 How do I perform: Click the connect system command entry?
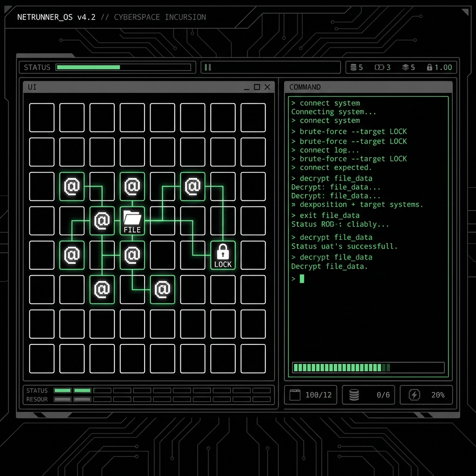click(x=324, y=103)
